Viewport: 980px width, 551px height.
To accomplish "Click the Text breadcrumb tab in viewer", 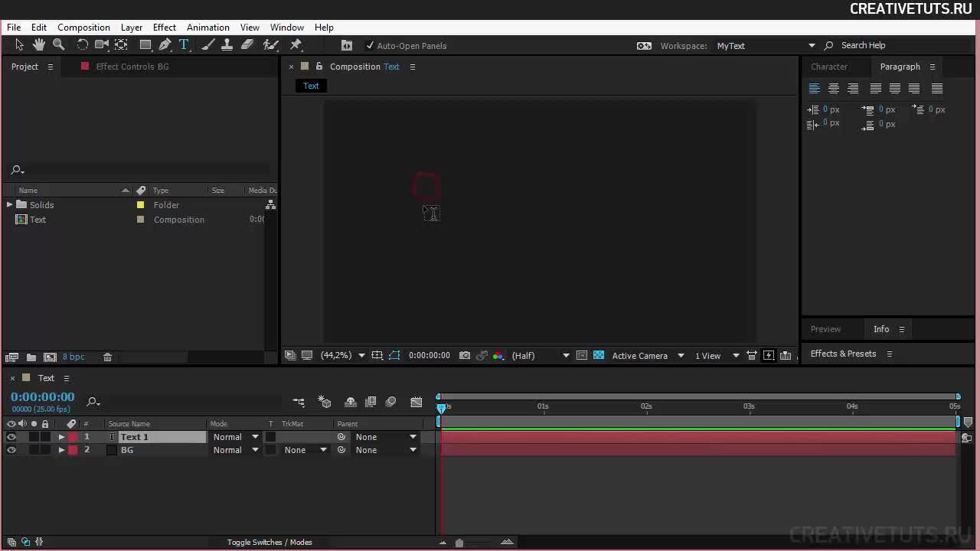I will [x=311, y=86].
